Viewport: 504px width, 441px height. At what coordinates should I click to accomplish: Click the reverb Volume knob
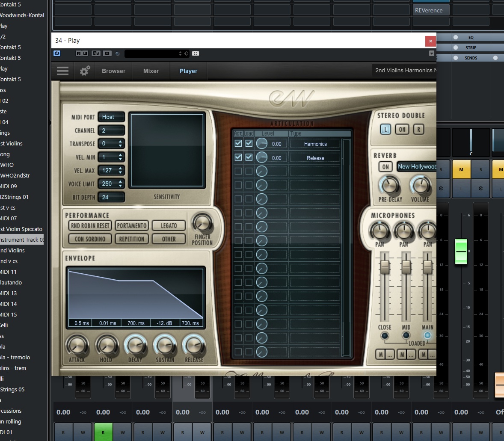[420, 186]
